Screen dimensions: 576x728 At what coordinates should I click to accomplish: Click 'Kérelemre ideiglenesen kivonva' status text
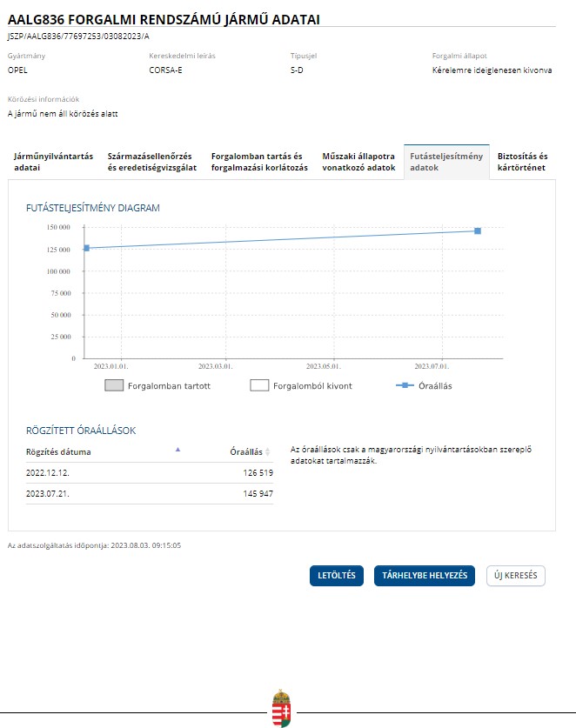pyautogui.click(x=492, y=70)
